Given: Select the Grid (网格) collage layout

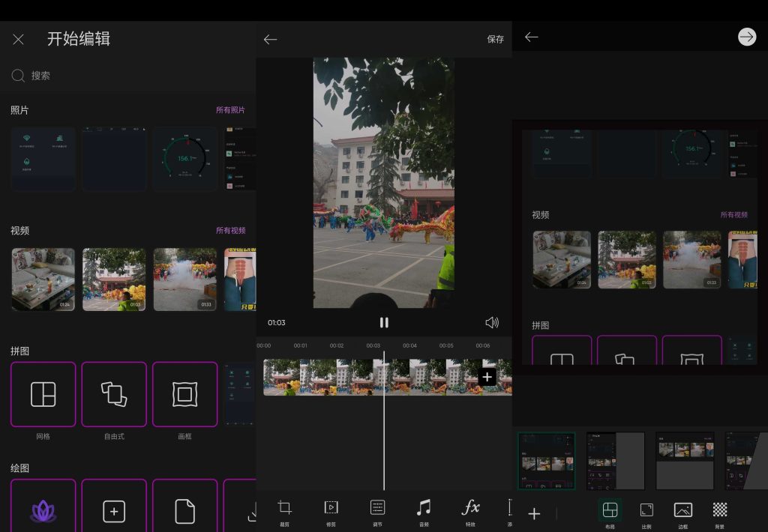Looking at the screenshot, I should pos(43,394).
